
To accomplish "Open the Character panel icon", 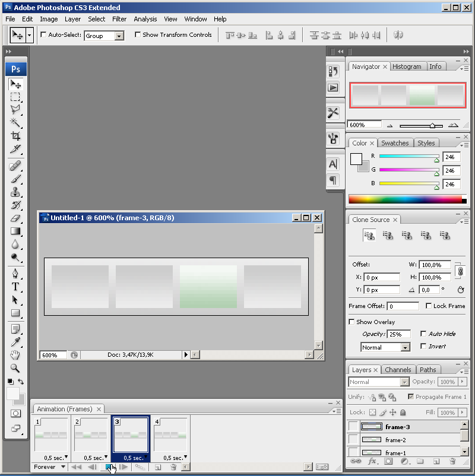I will click(333, 164).
